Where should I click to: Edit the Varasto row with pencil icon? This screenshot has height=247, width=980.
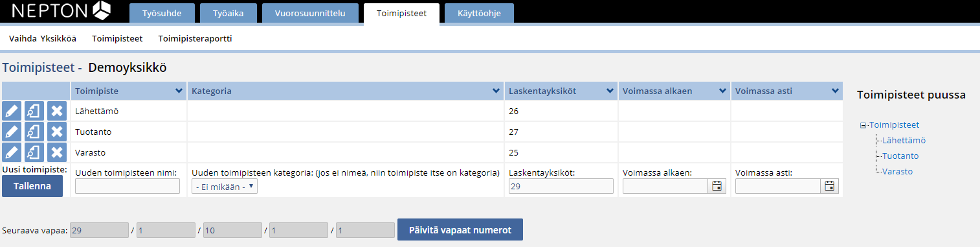point(12,152)
